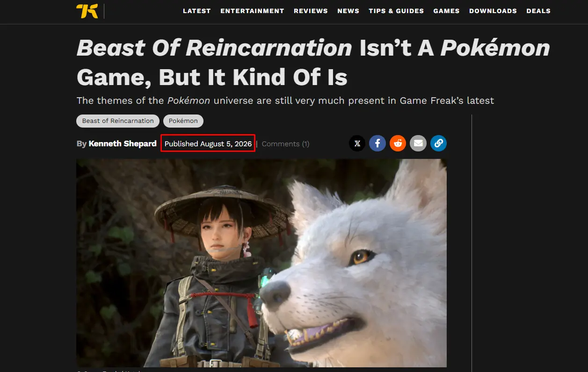Go to Reviews section
This screenshot has width=588, height=372.
coord(311,11)
